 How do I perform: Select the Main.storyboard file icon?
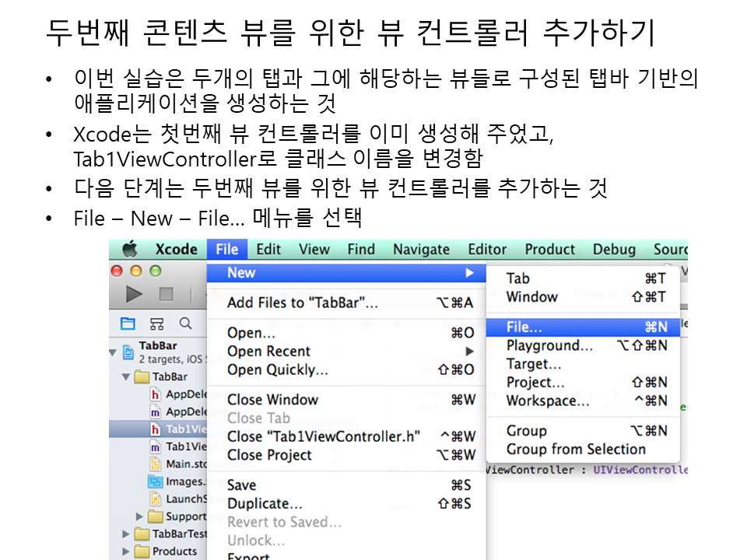[x=156, y=464]
